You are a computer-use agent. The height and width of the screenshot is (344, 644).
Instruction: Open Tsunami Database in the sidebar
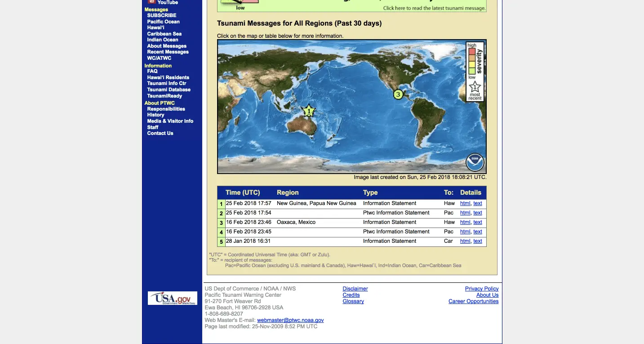169,89
